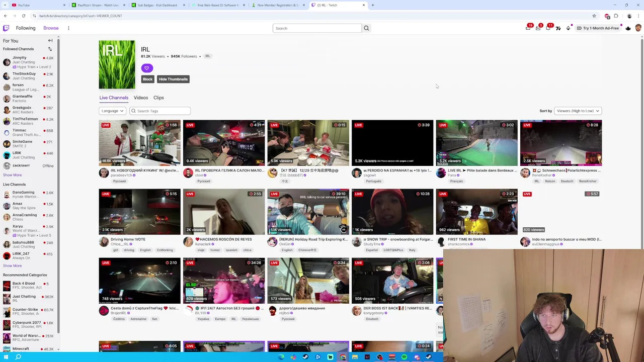The width and height of the screenshot is (644, 362).
Task: Open Jinnytty channel in sidebar
Action: click(29, 62)
